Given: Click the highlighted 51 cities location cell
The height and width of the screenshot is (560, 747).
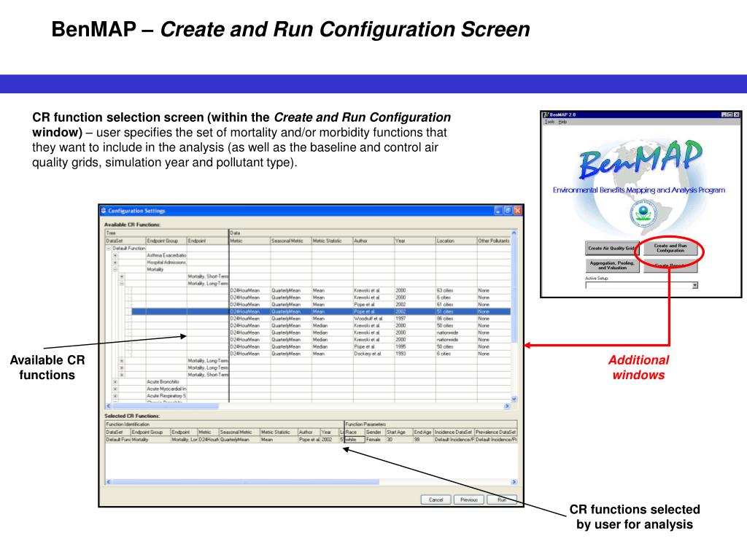Looking at the screenshot, I should pos(456,311).
